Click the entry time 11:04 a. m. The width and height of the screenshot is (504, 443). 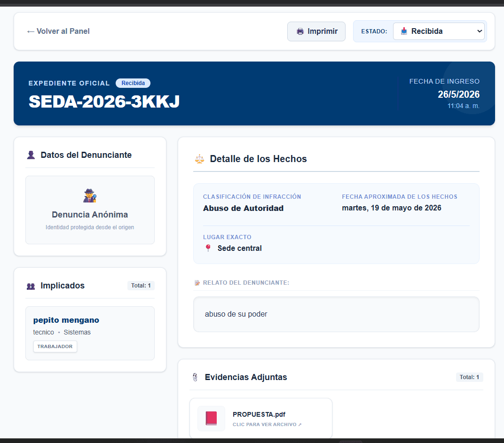point(463,106)
